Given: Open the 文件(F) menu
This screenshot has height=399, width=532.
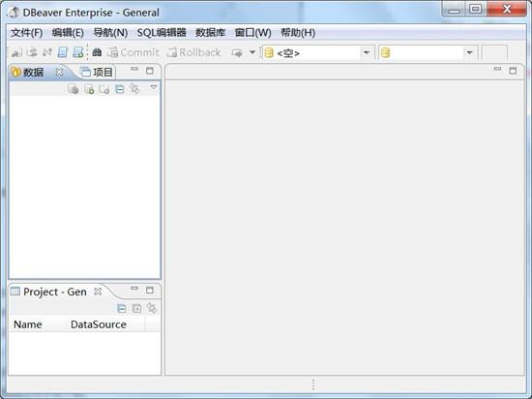Looking at the screenshot, I should 26,33.
